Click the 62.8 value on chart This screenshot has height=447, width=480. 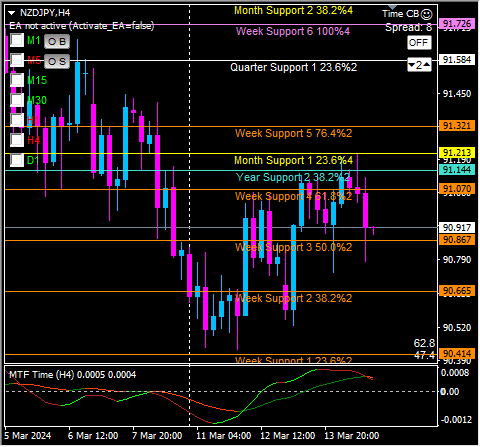[x=424, y=343]
